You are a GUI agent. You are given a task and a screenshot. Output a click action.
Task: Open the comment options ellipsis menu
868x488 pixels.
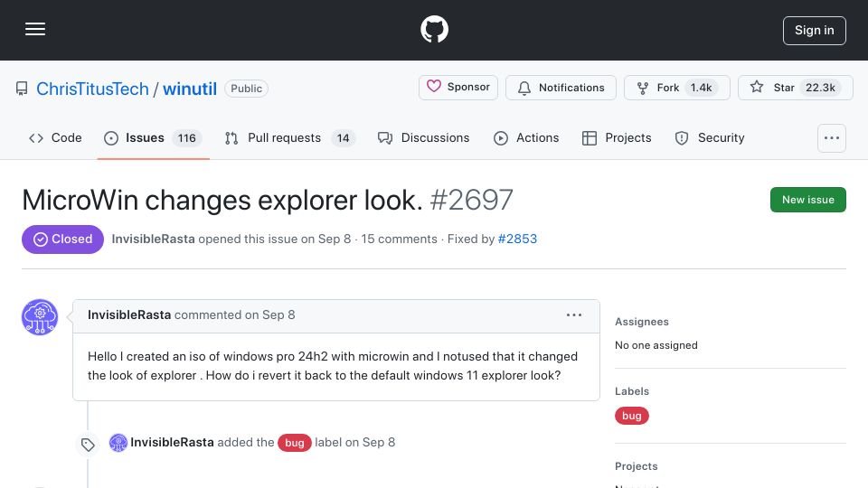[x=574, y=314]
